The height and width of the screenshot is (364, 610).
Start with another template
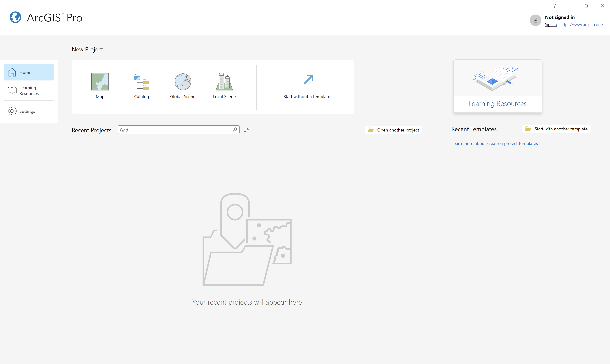tap(556, 129)
